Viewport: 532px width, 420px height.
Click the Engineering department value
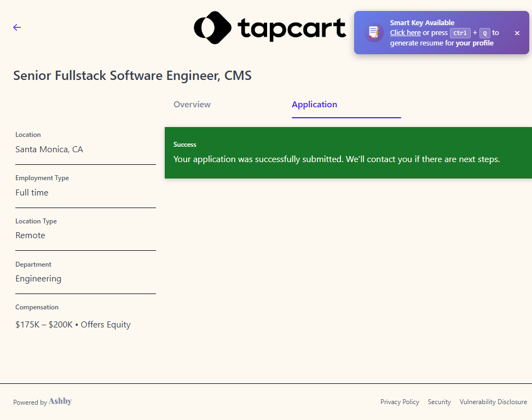pos(38,279)
